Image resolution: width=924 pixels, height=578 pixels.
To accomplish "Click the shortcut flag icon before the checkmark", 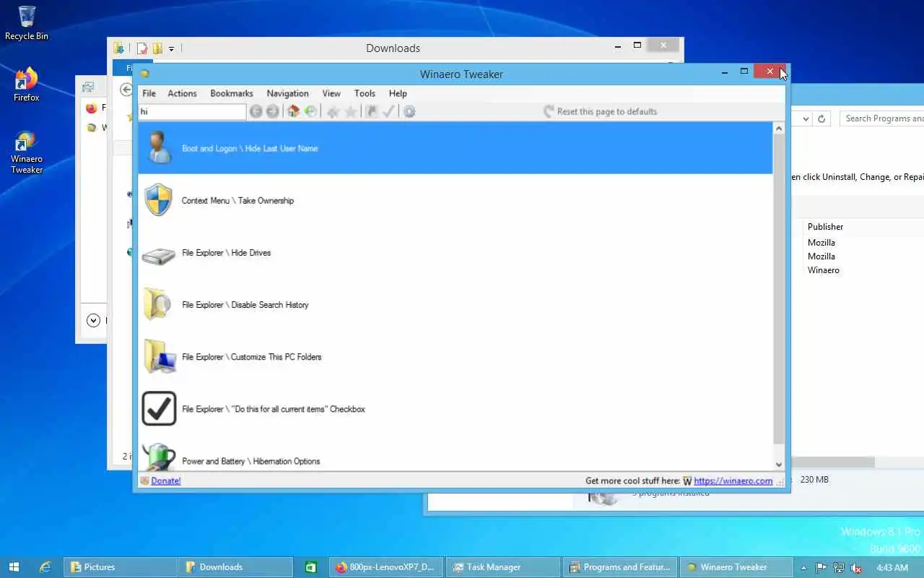I will click(x=372, y=111).
